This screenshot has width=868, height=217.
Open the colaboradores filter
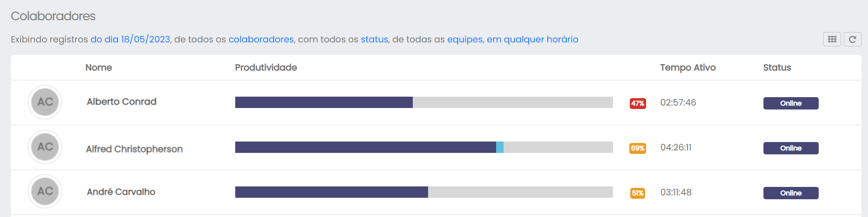pyautogui.click(x=261, y=39)
